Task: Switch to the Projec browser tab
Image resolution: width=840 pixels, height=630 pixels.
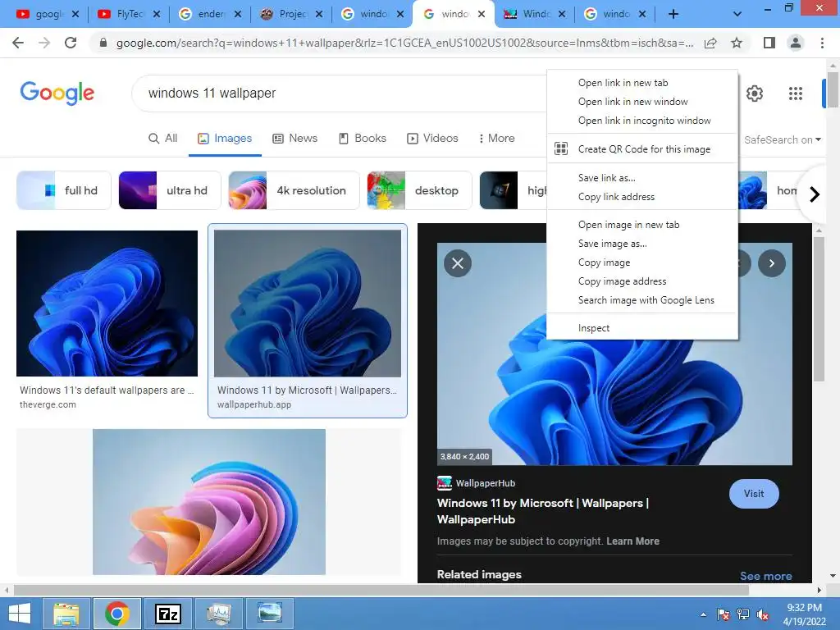Action: 292,15
